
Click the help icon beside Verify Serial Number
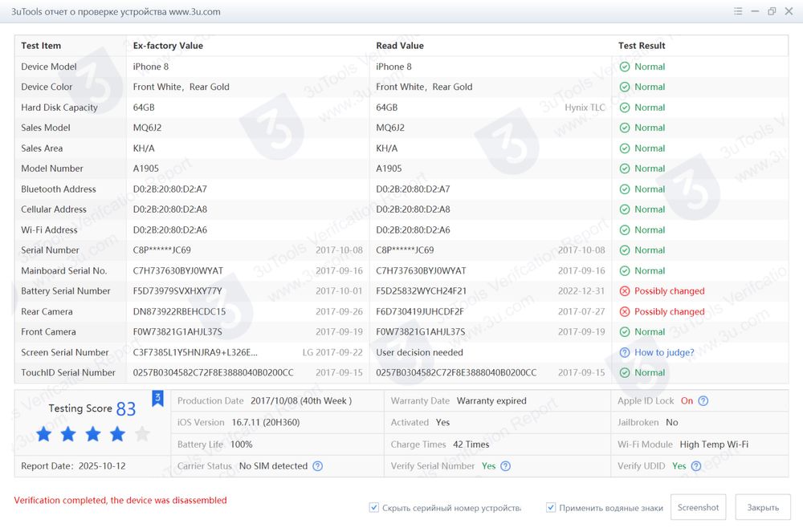pyautogui.click(x=505, y=466)
